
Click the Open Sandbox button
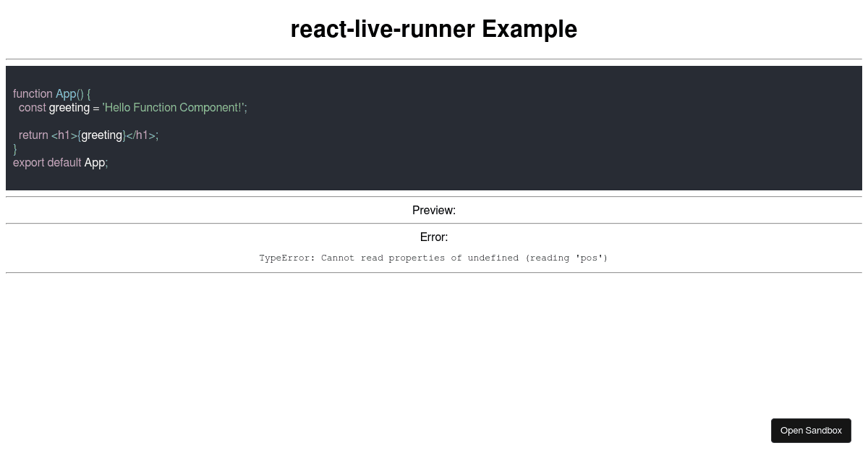pyautogui.click(x=811, y=431)
